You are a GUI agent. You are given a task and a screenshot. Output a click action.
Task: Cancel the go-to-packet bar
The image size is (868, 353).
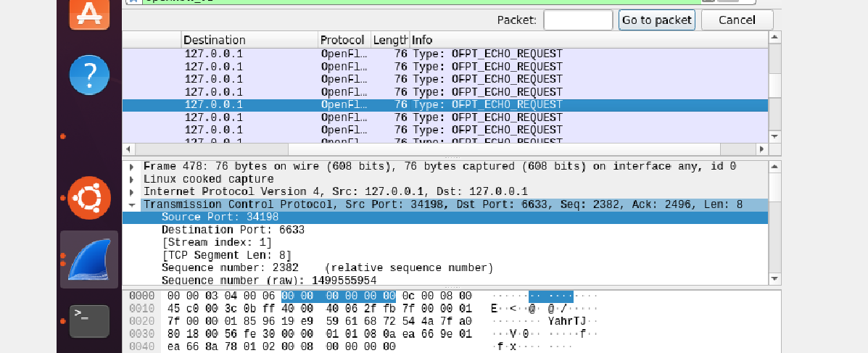click(x=737, y=20)
